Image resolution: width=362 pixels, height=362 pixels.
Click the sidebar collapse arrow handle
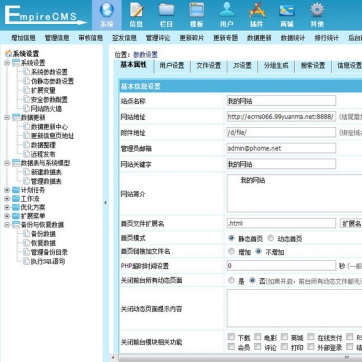(106, 203)
